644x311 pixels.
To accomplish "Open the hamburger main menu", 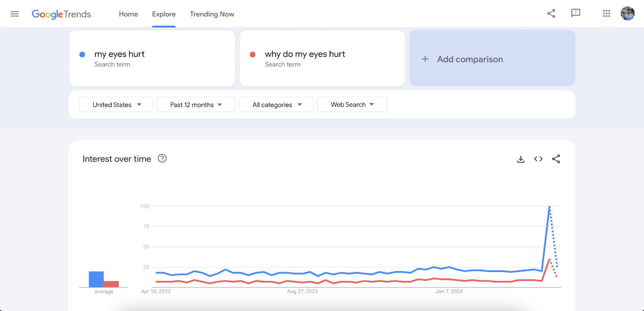I will pyautogui.click(x=14, y=14).
